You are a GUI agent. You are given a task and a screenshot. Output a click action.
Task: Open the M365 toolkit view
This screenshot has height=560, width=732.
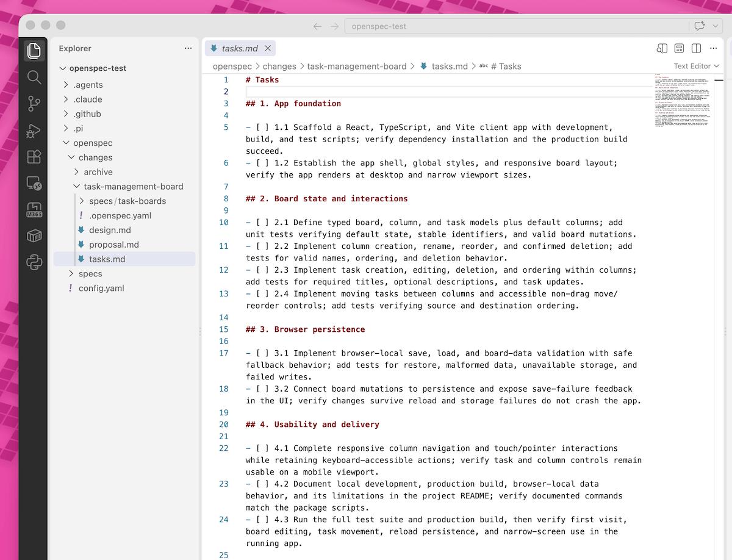click(34, 210)
